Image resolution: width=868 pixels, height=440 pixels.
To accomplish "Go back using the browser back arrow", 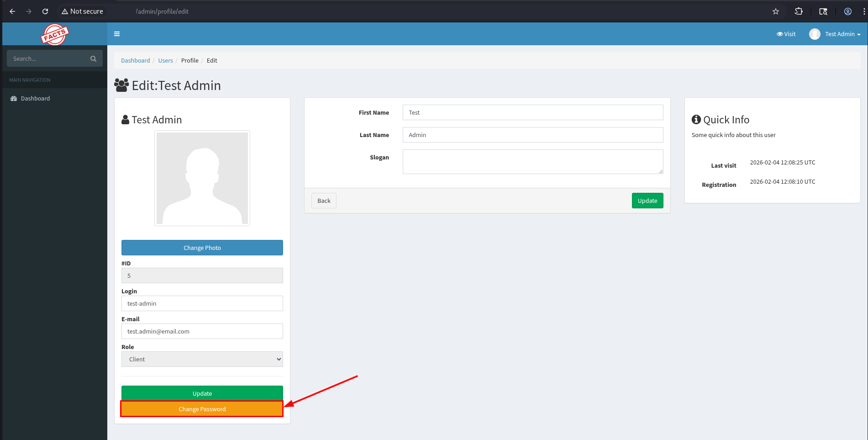I will pyautogui.click(x=12, y=11).
